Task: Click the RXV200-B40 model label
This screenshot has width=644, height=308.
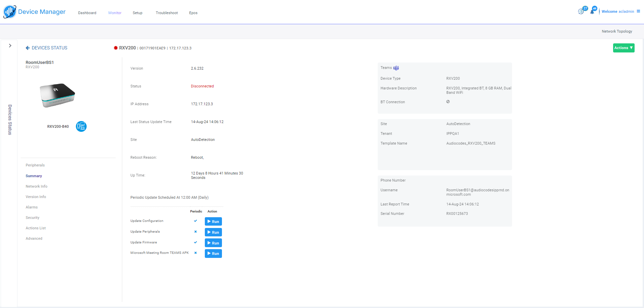Action: tap(58, 126)
